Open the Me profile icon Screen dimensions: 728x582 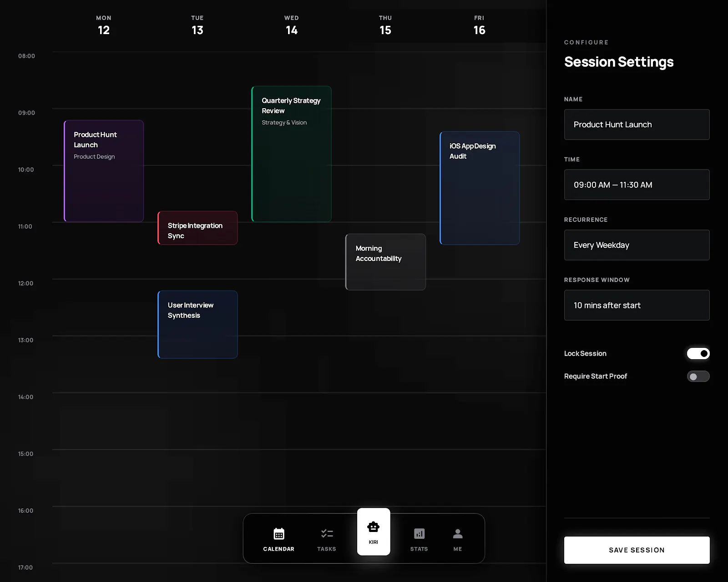coord(458,534)
